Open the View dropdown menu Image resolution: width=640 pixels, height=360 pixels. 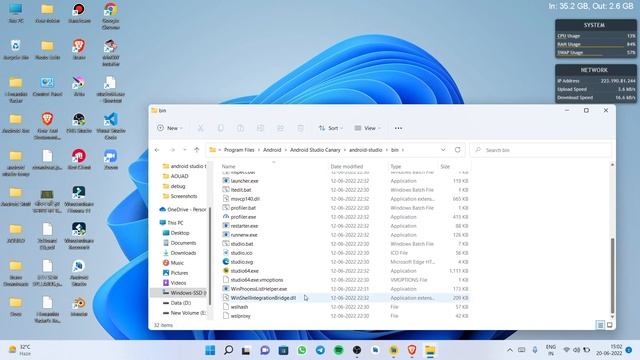coord(367,128)
